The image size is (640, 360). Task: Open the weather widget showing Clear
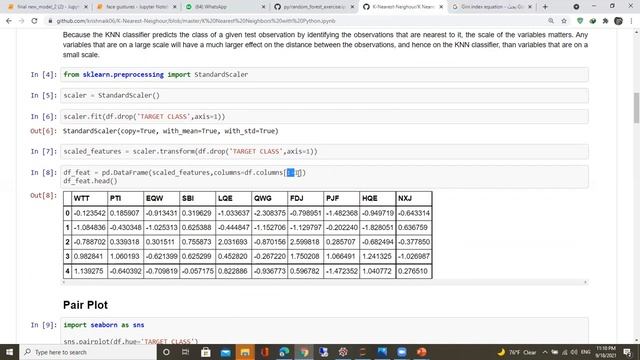click(x=517, y=352)
